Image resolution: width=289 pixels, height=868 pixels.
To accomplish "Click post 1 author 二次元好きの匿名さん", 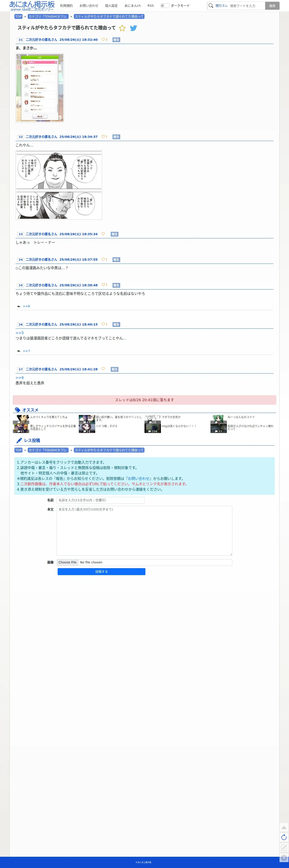I will pyautogui.click(x=41, y=40).
